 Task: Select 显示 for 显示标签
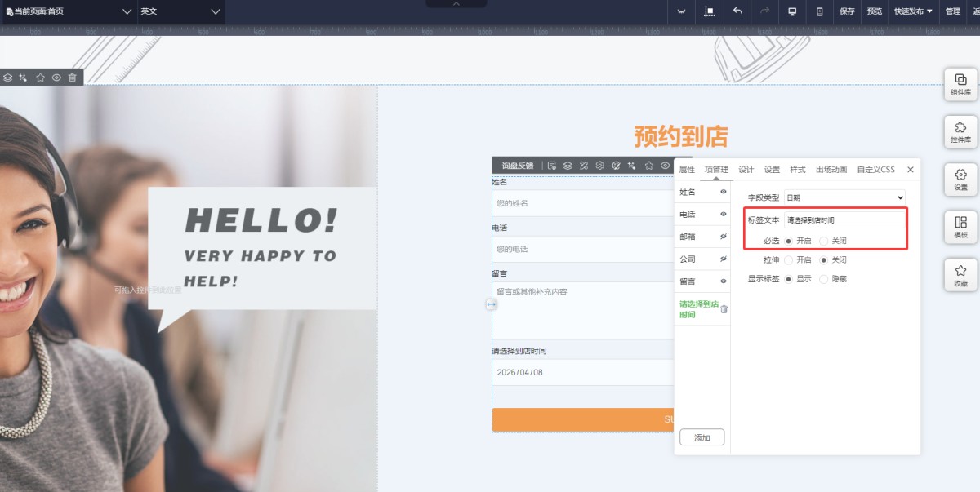pos(788,279)
